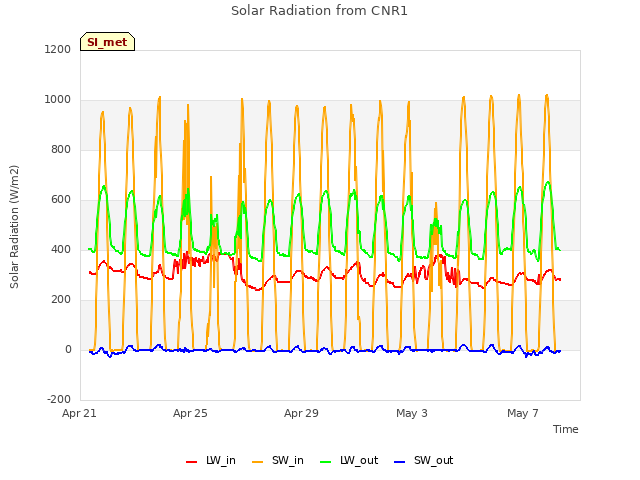Click the Apr 21 x-axis label

tap(79, 413)
